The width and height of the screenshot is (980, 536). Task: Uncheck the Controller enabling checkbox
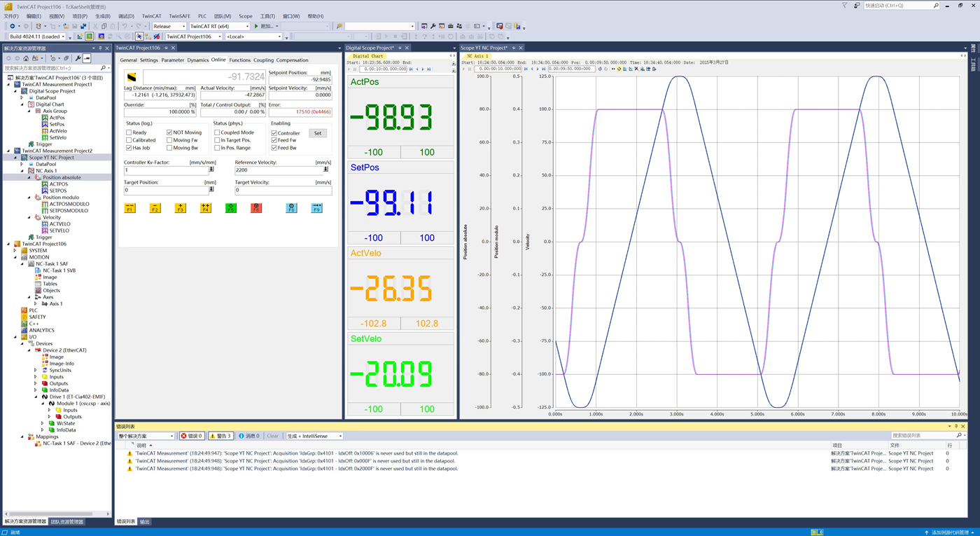(x=274, y=133)
